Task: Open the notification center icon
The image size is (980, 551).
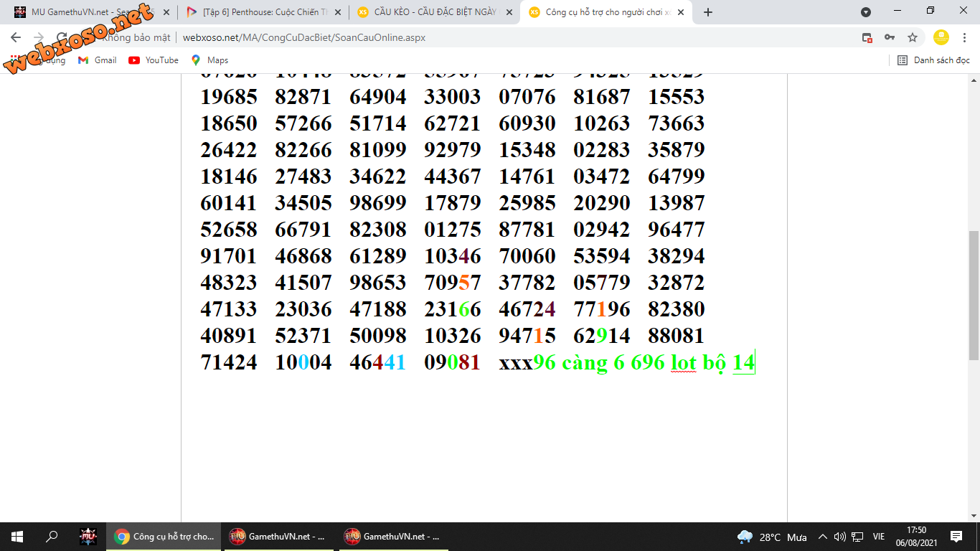Action: click(956, 537)
